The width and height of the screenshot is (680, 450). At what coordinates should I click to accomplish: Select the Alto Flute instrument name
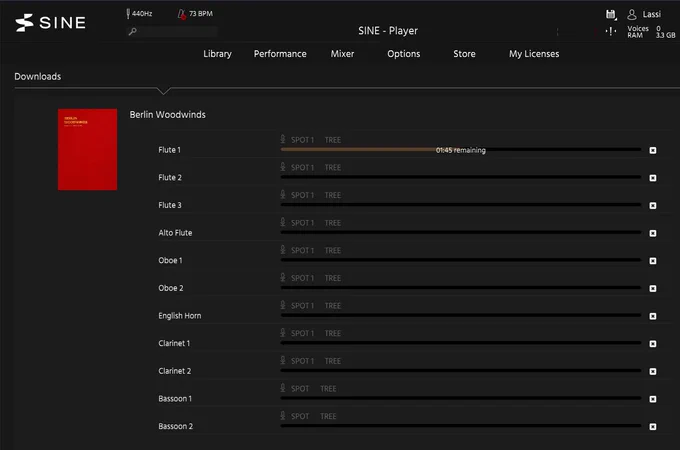[x=175, y=233]
